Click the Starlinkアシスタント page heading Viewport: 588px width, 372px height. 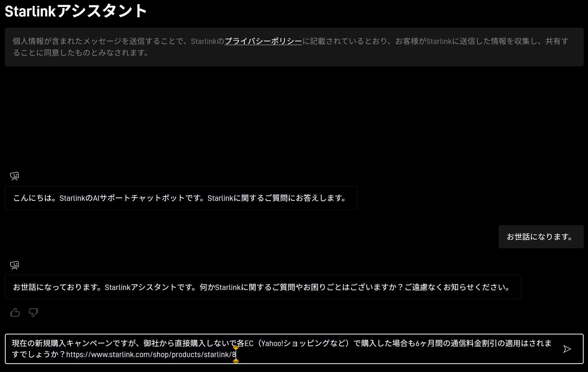pyautogui.click(x=76, y=11)
